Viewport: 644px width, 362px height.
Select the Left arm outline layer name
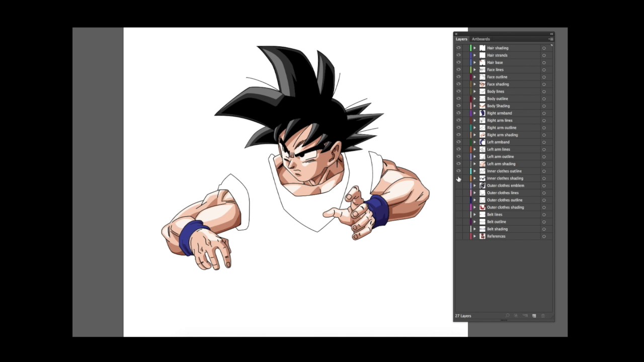click(500, 157)
